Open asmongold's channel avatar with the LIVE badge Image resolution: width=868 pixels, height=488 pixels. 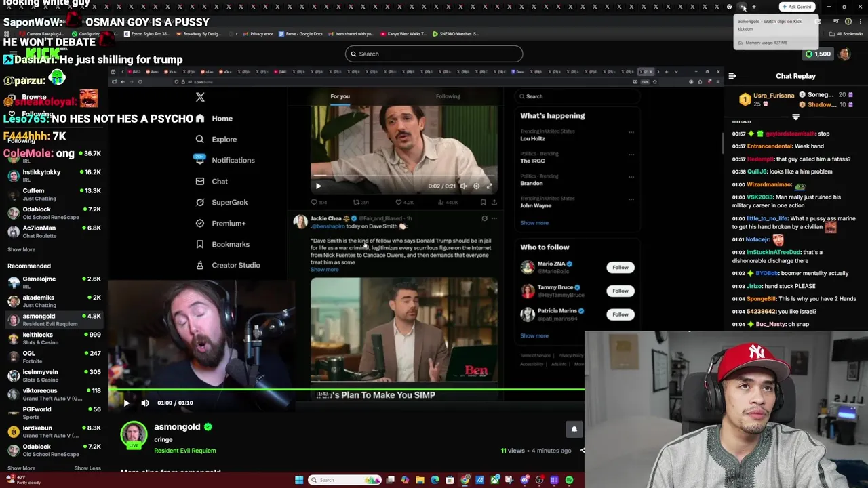coord(134,435)
